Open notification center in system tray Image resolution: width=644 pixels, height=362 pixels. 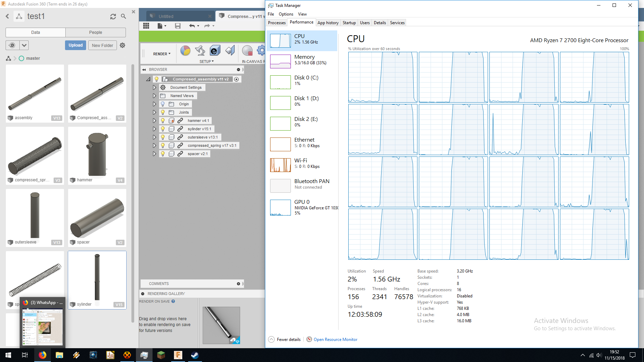(633, 355)
